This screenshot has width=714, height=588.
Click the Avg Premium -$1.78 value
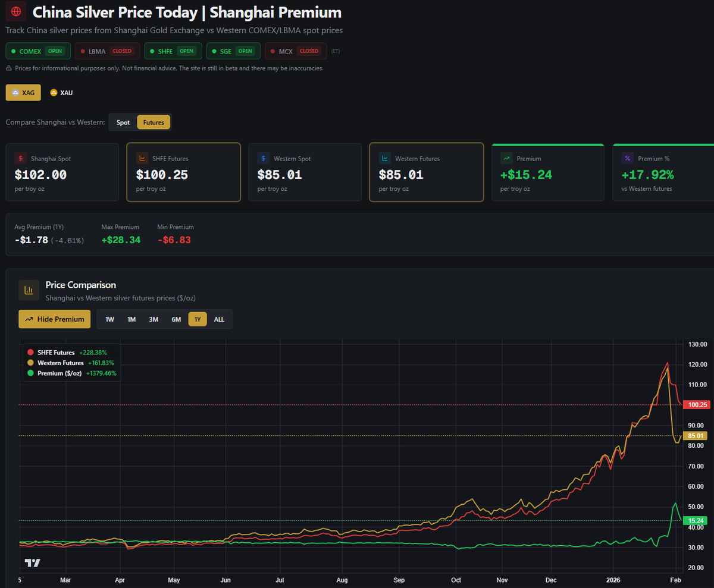tap(31, 240)
